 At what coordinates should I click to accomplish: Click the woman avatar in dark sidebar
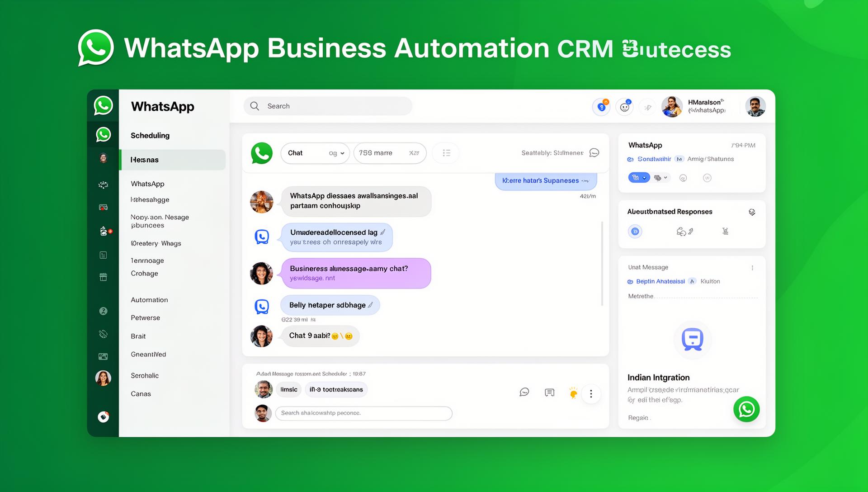(103, 378)
